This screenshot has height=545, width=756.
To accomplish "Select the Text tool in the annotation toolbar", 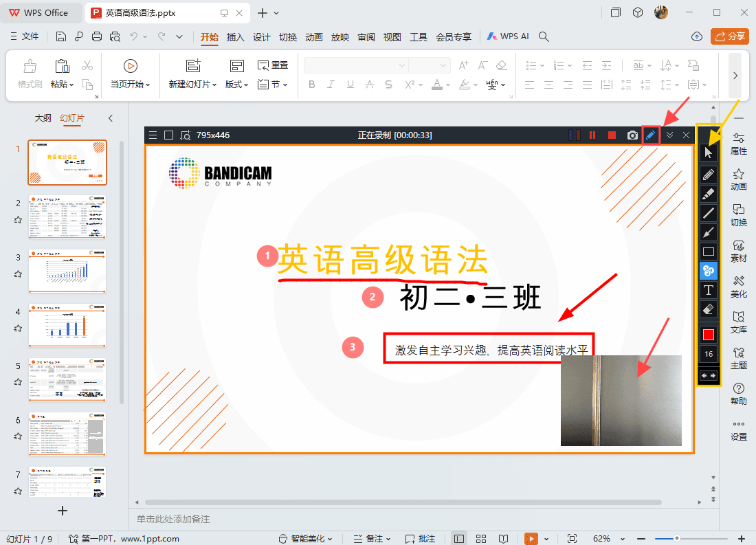I will pyautogui.click(x=708, y=289).
